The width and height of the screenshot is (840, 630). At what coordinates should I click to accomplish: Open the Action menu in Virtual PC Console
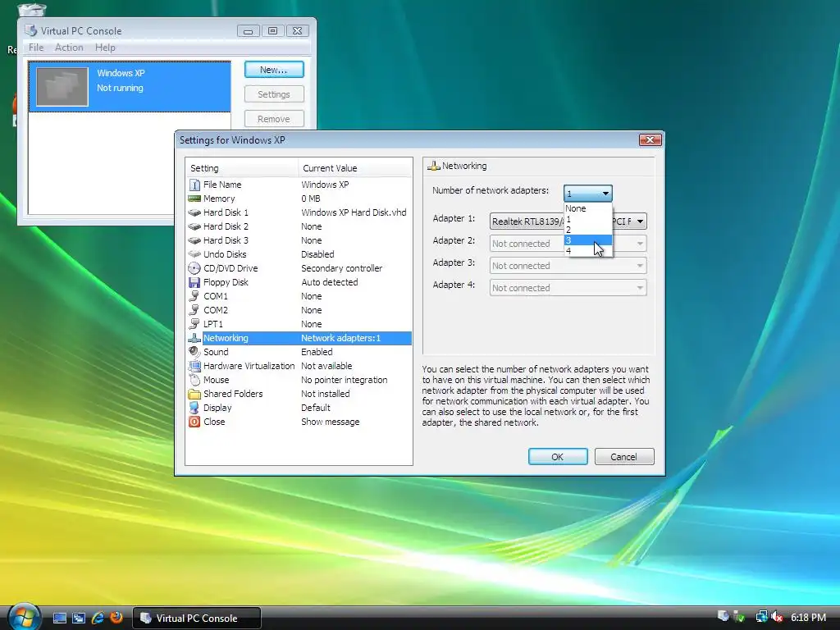[x=69, y=48]
